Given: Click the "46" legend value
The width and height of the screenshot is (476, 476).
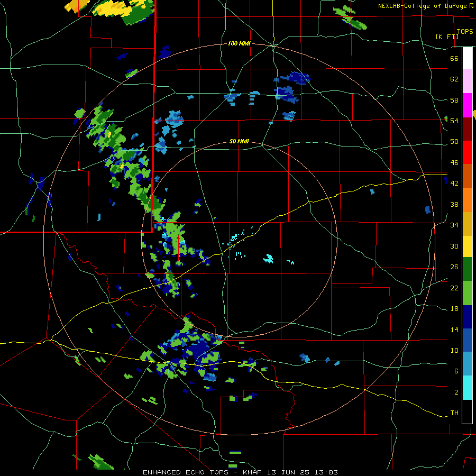Looking at the screenshot, I should click(x=454, y=163).
